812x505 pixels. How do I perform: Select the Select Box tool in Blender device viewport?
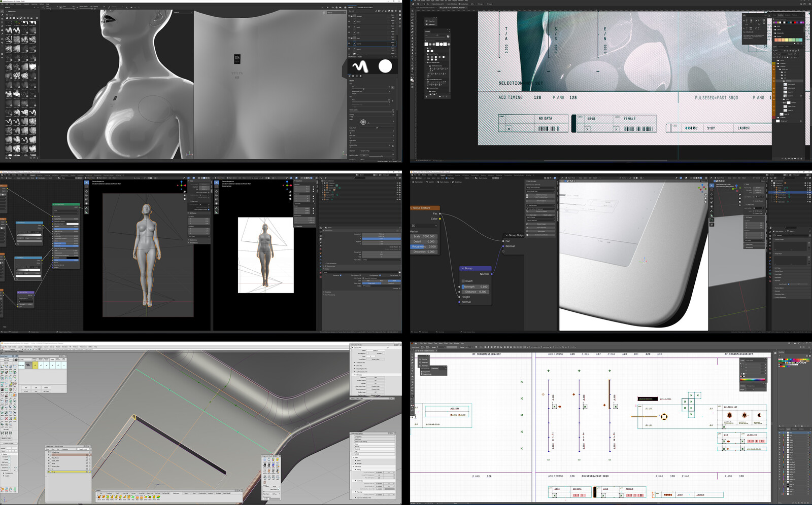[x=712, y=186]
